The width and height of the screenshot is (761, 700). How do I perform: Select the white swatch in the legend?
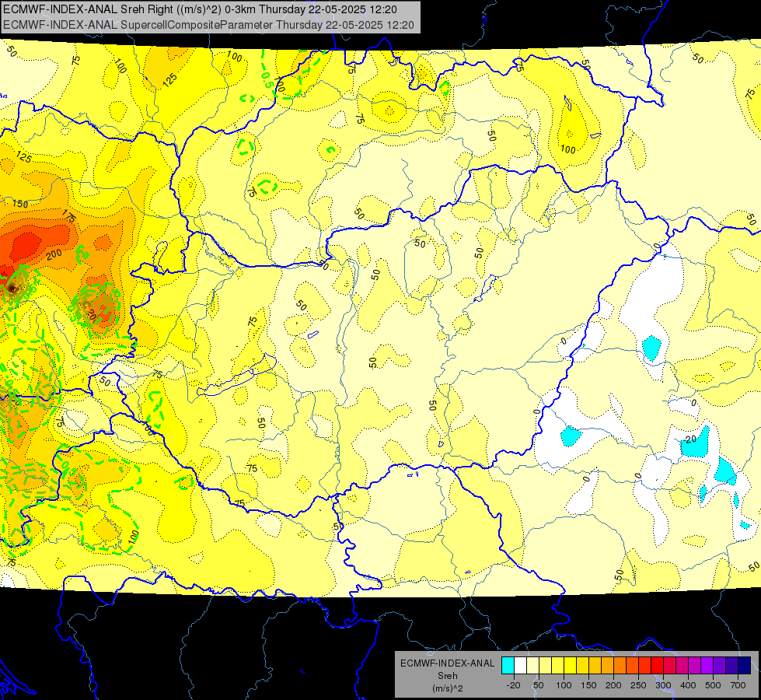coord(520,665)
